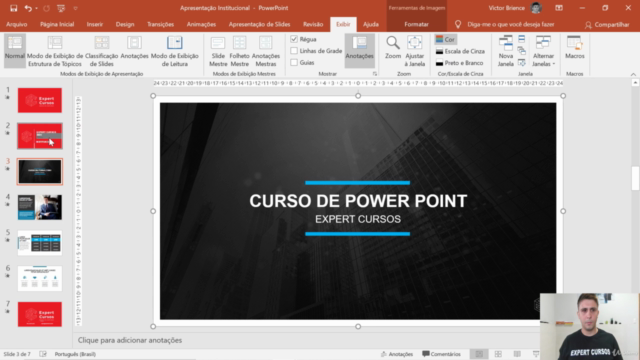Click the Normal view icon in status bar
The height and width of the screenshot is (360, 640).
pyautogui.click(x=479, y=354)
